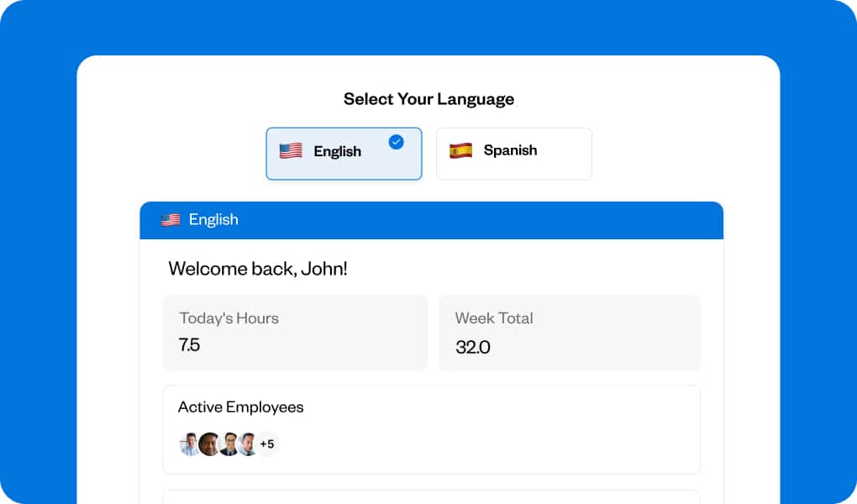Click the Week Total 32.0 stat card
857x504 pixels.
[x=569, y=333]
